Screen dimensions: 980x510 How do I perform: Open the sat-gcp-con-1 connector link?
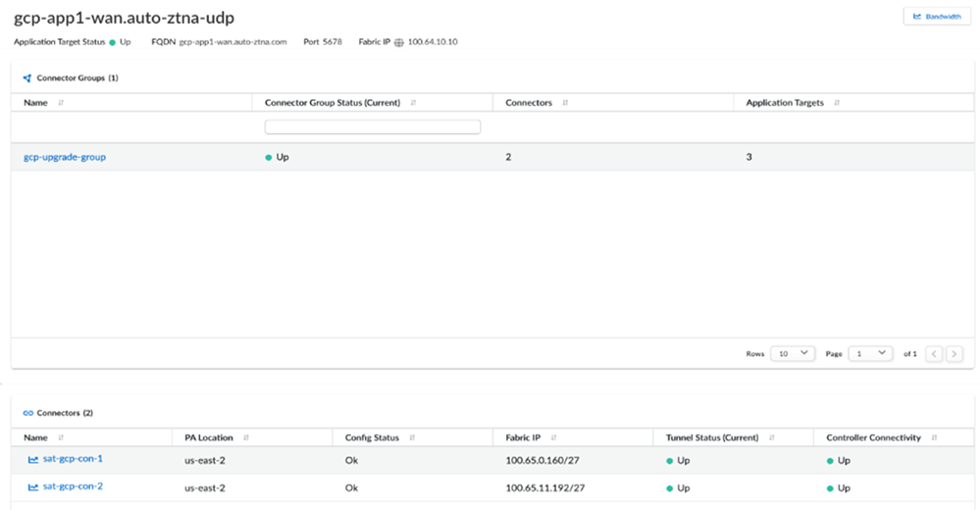73,459
